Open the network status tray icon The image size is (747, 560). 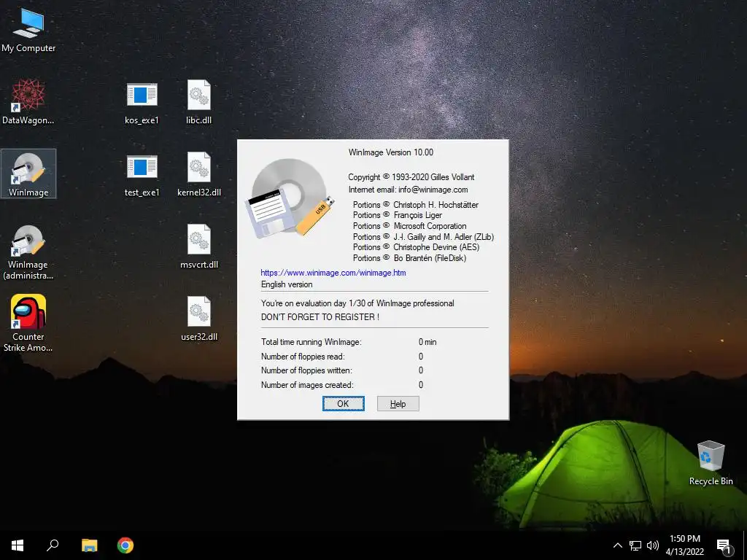[x=635, y=545]
